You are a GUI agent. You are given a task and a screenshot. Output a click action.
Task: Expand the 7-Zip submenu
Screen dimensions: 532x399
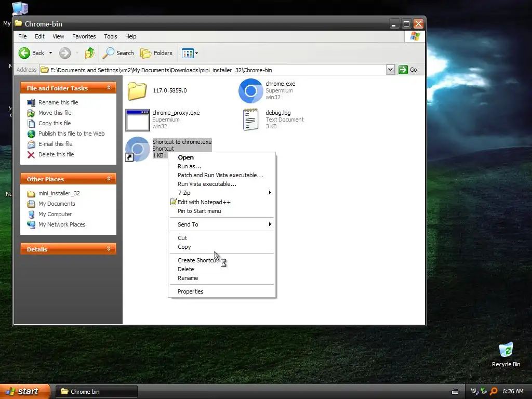[222, 193]
